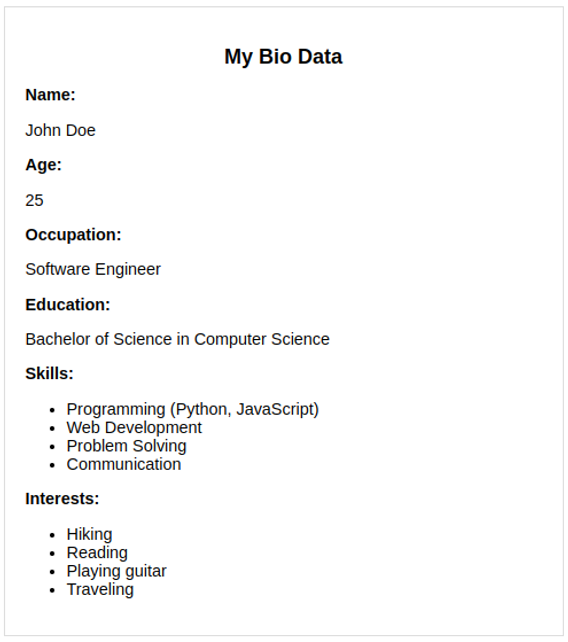Screen dimensions: 568x642
Task: Click the 'Hiking' list item
Action: pos(89,534)
